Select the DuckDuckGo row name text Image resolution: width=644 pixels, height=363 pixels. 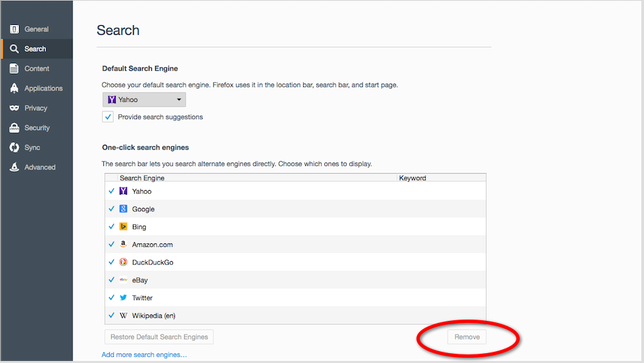coord(153,262)
